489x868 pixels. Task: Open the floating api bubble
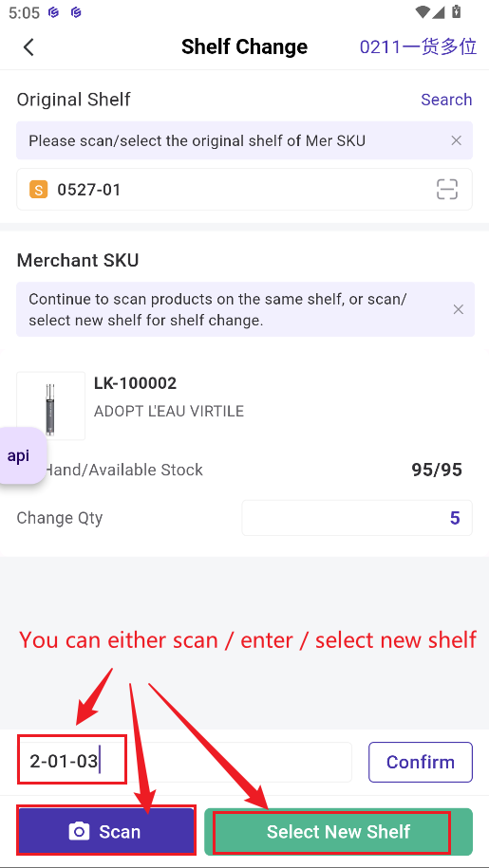coord(21,456)
